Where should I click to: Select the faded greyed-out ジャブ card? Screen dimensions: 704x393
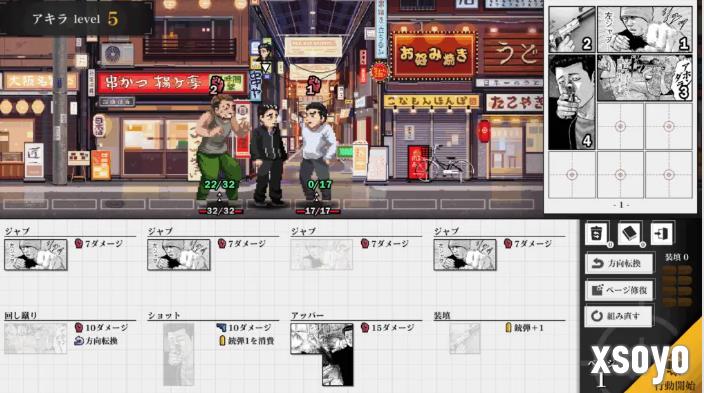(321, 255)
